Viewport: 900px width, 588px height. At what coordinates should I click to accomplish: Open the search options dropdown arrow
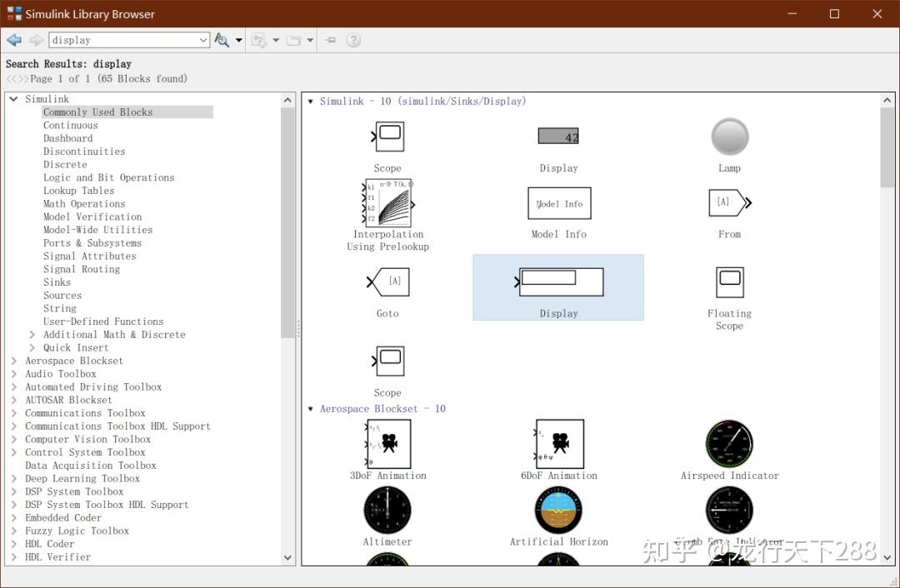[239, 40]
